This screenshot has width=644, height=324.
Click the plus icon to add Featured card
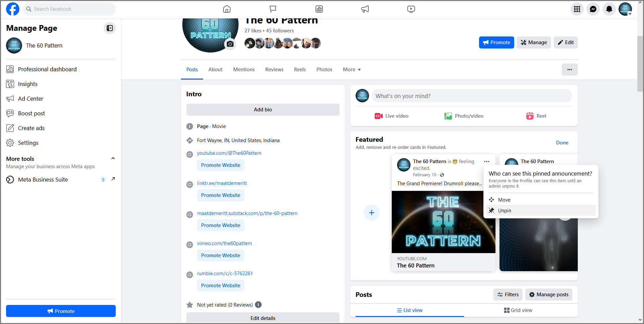(x=372, y=213)
